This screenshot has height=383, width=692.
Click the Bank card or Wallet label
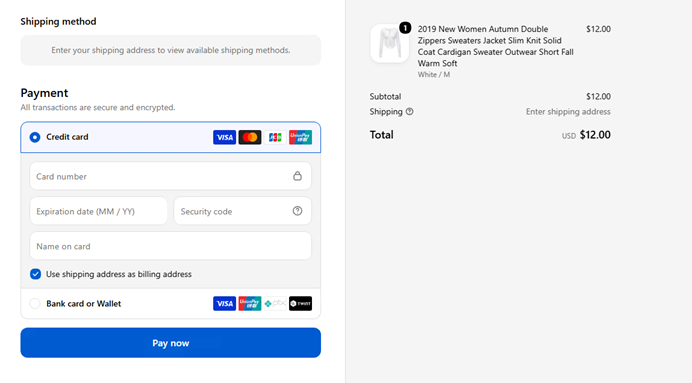83,304
